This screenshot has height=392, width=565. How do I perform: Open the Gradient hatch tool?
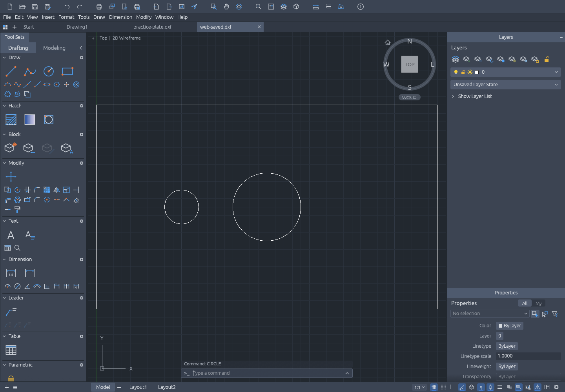coord(30,120)
